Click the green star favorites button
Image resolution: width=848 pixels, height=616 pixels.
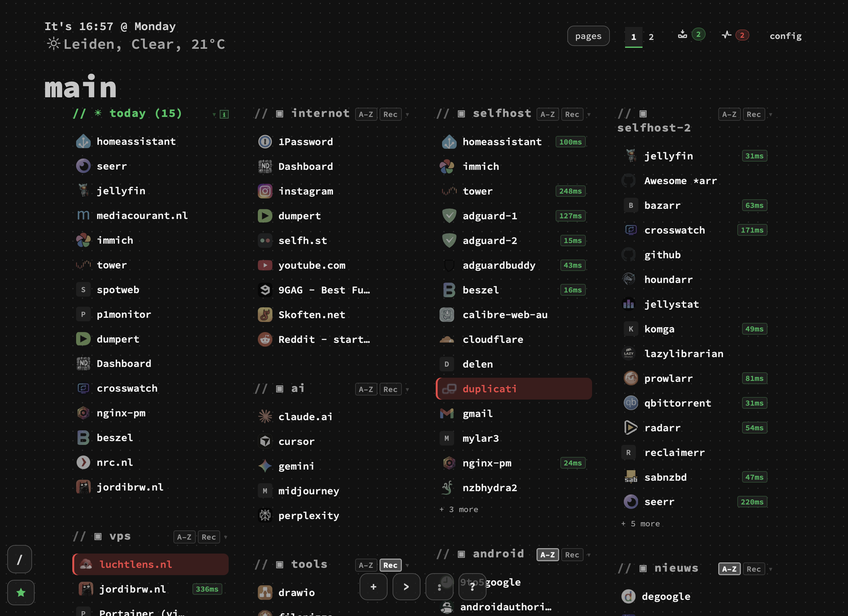pos(21,593)
